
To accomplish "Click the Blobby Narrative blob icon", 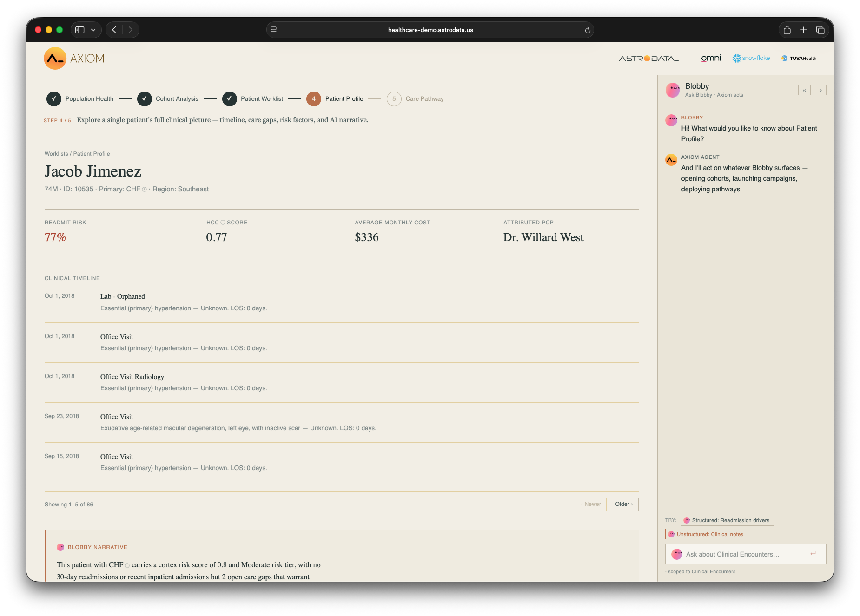I will point(60,547).
